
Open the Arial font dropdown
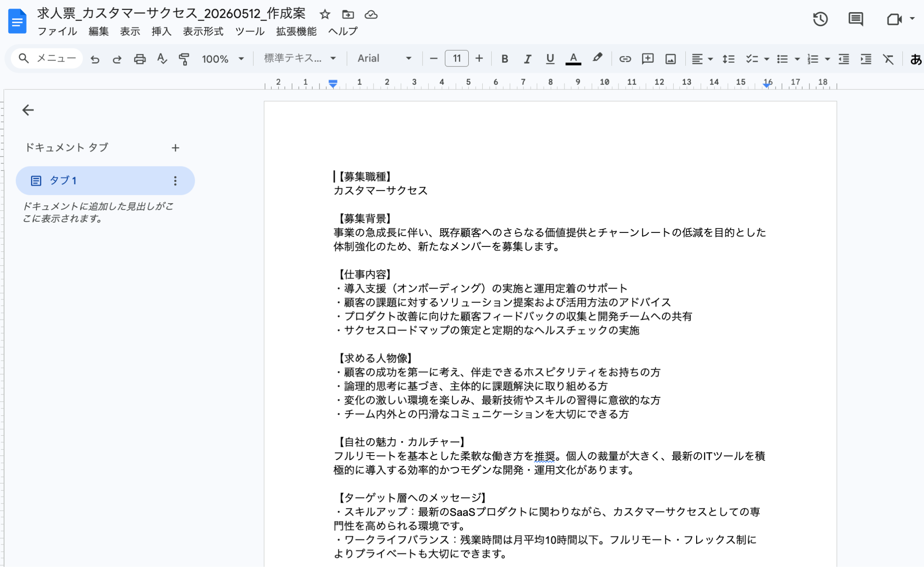384,58
